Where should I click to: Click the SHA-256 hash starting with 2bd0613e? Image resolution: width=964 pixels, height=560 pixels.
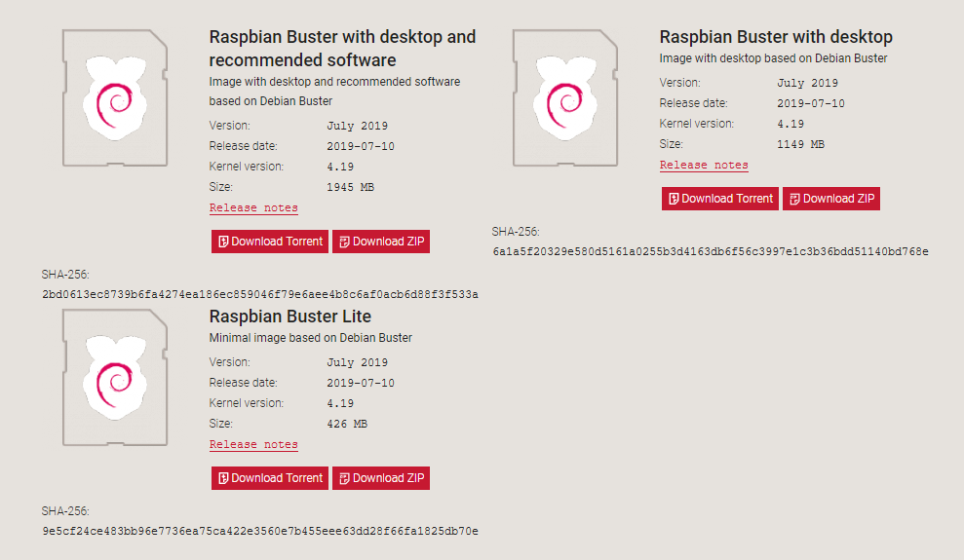260,294
